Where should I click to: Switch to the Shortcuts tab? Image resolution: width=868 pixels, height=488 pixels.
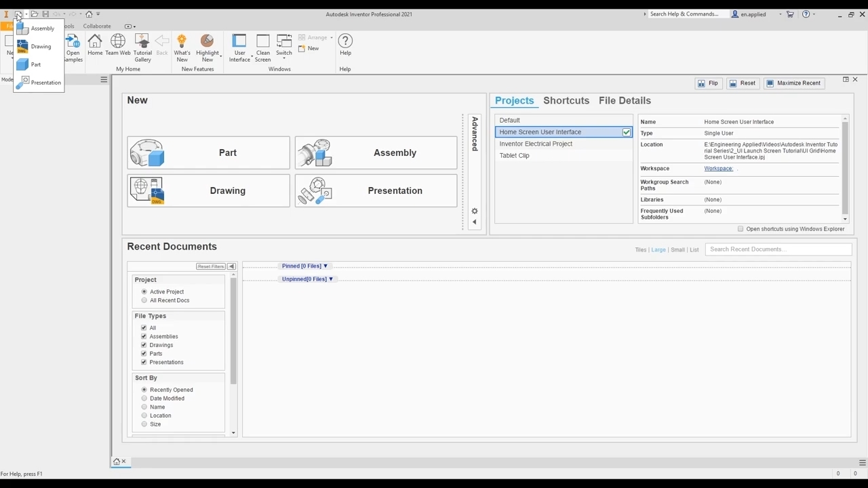tap(566, 100)
